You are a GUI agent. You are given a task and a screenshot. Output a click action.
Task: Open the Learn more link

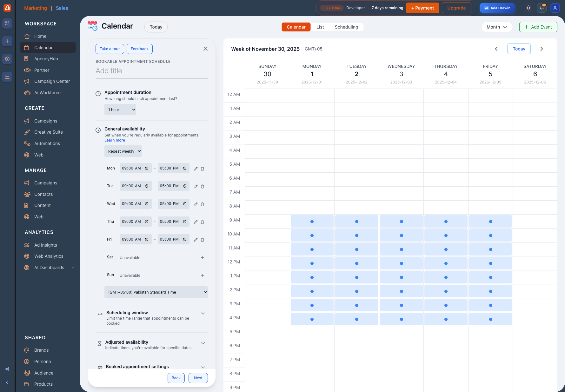[x=115, y=140]
